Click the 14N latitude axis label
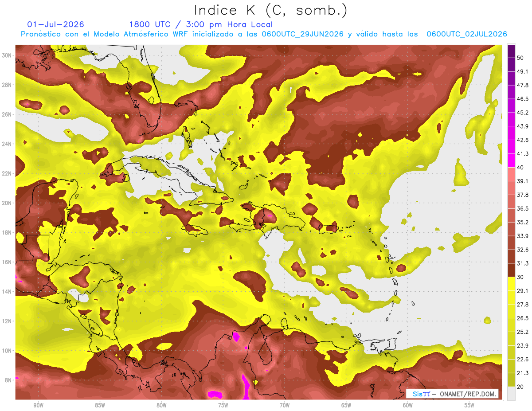The height and width of the screenshot is (411, 532). (x=7, y=292)
